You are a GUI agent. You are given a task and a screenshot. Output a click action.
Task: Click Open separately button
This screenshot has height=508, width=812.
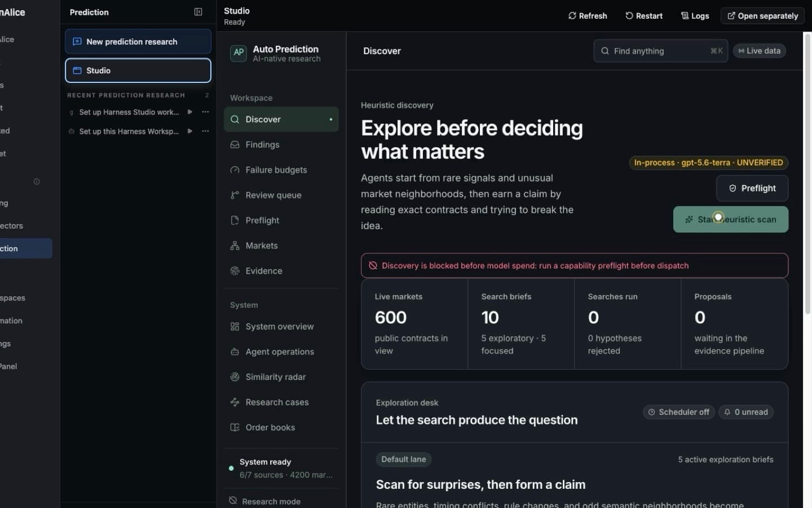point(762,16)
